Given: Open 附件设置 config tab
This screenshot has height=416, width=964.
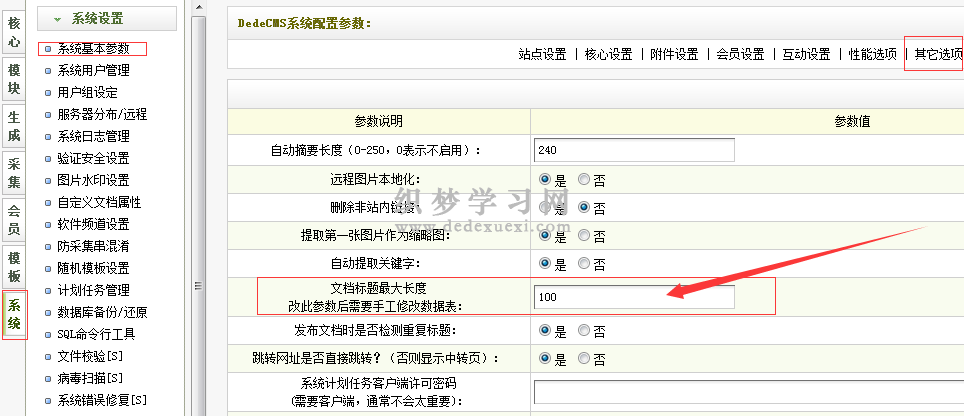Looking at the screenshot, I should 674,54.
